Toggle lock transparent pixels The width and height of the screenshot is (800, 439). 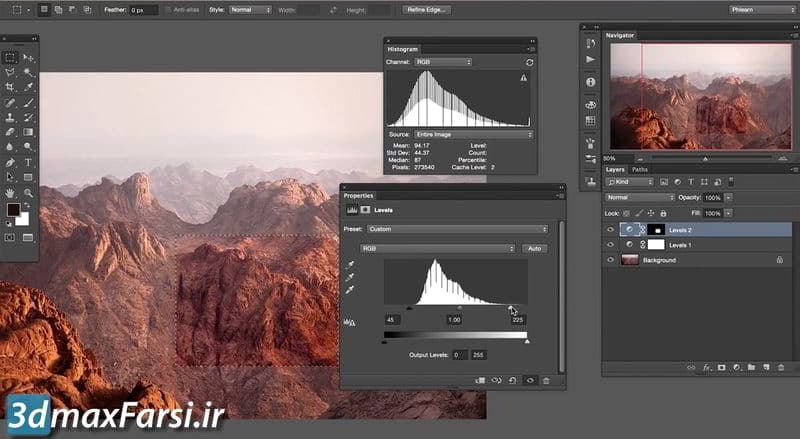pyautogui.click(x=627, y=213)
